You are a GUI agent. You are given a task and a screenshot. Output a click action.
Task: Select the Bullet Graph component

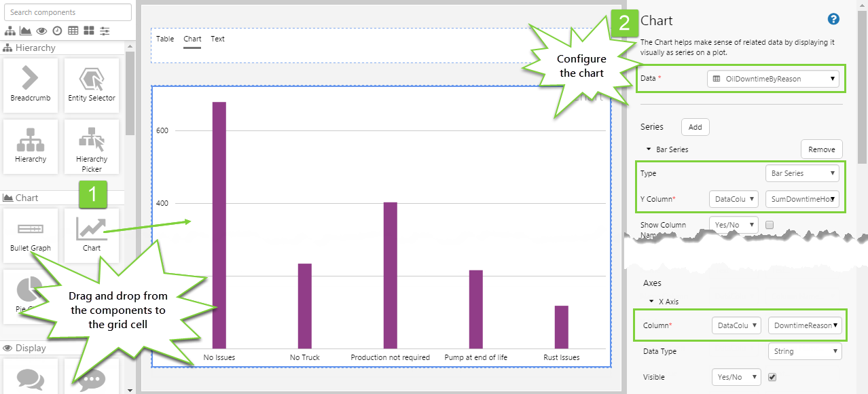click(31, 234)
